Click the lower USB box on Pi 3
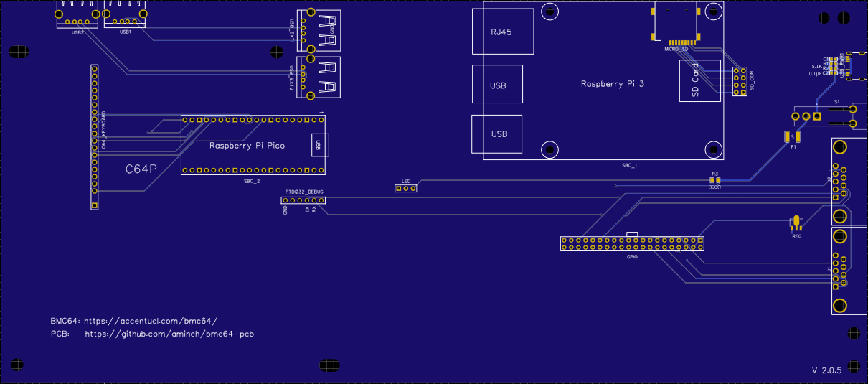Viewport: 868px width, 384px height. tap(496, 134)
